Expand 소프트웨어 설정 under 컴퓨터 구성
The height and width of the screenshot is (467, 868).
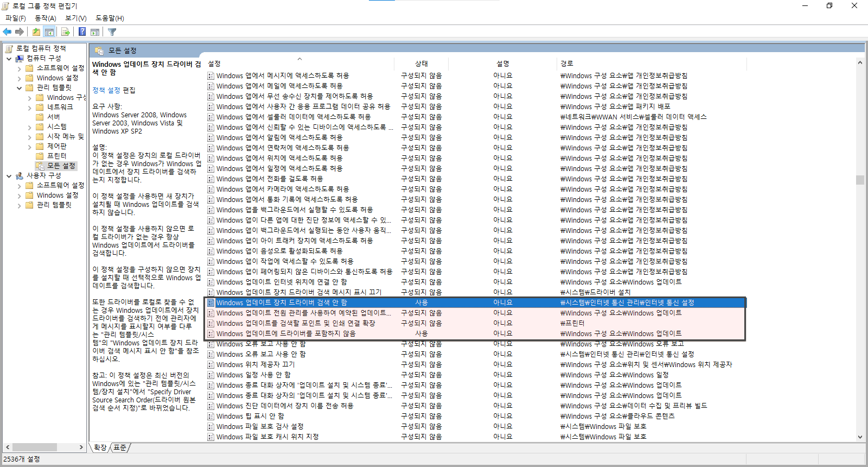coord(19,68)
